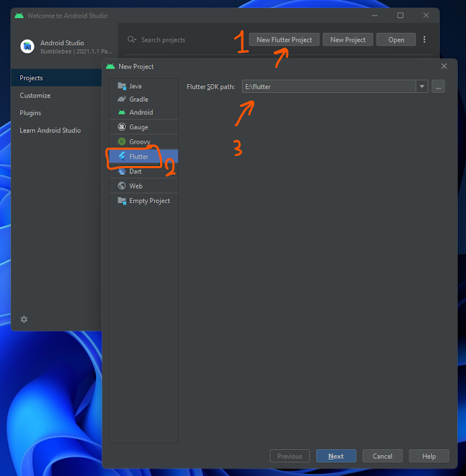The width and height of the screenshot is (466, 476).
Task: Click the disabled Previous button
Action: (x=290, y=456)
